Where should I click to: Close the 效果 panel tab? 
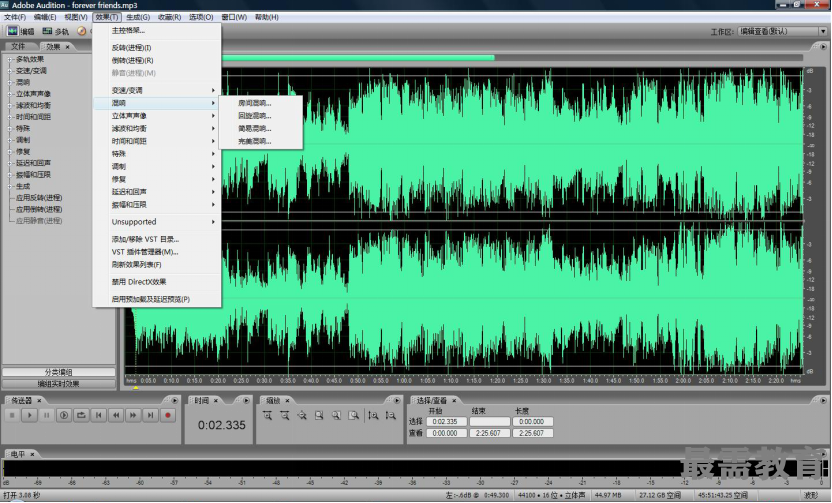67,47
